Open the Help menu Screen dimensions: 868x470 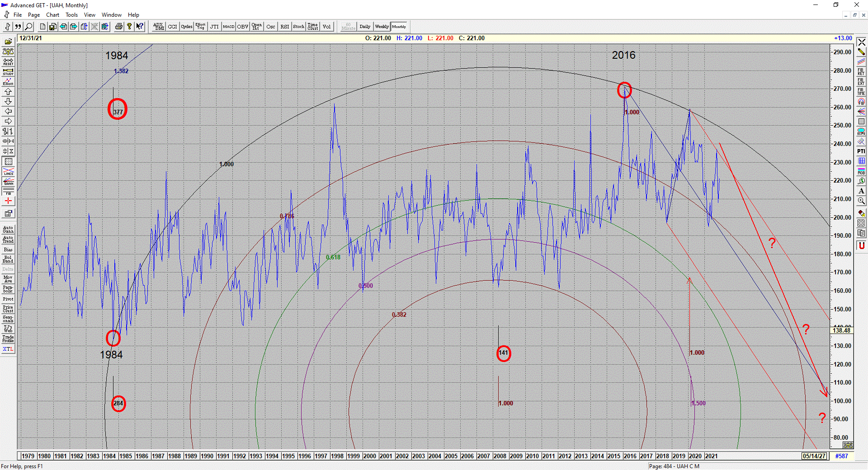click(133, 15)
